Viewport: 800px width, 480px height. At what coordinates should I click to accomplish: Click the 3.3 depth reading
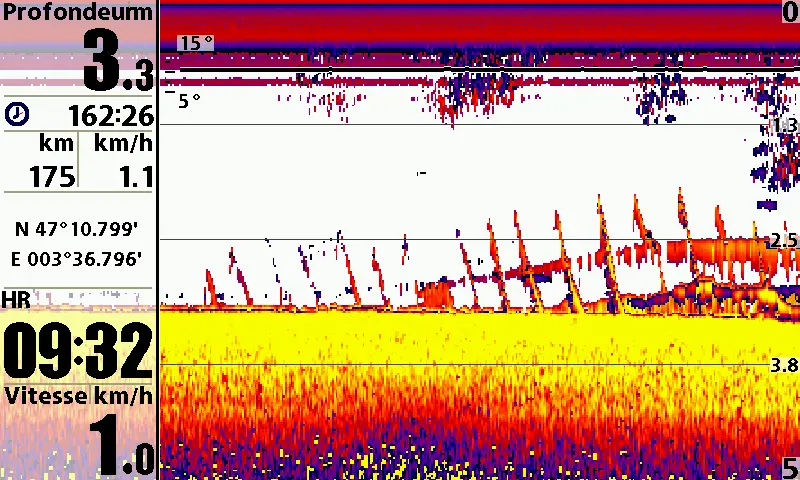[117, 61]
